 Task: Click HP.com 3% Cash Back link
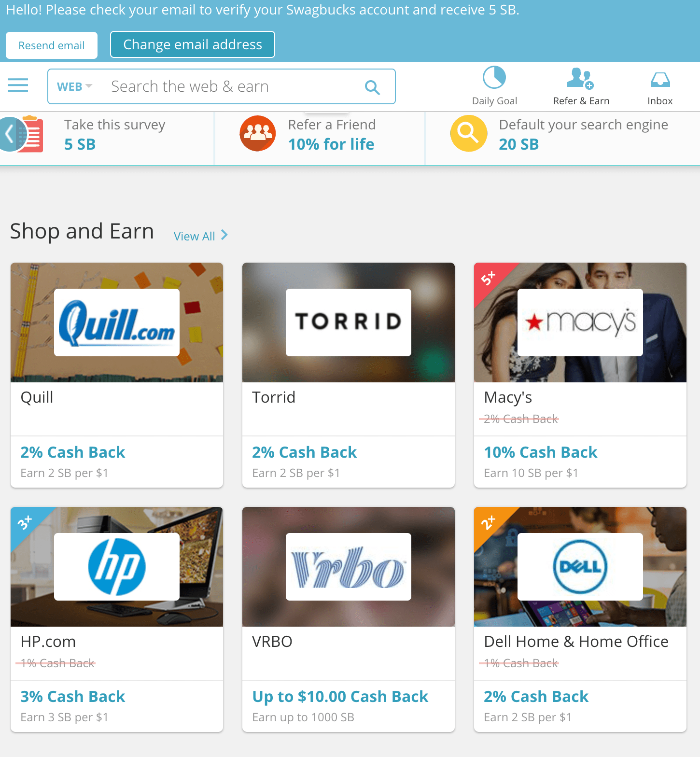pyautogui.click(x=73, y=696)
